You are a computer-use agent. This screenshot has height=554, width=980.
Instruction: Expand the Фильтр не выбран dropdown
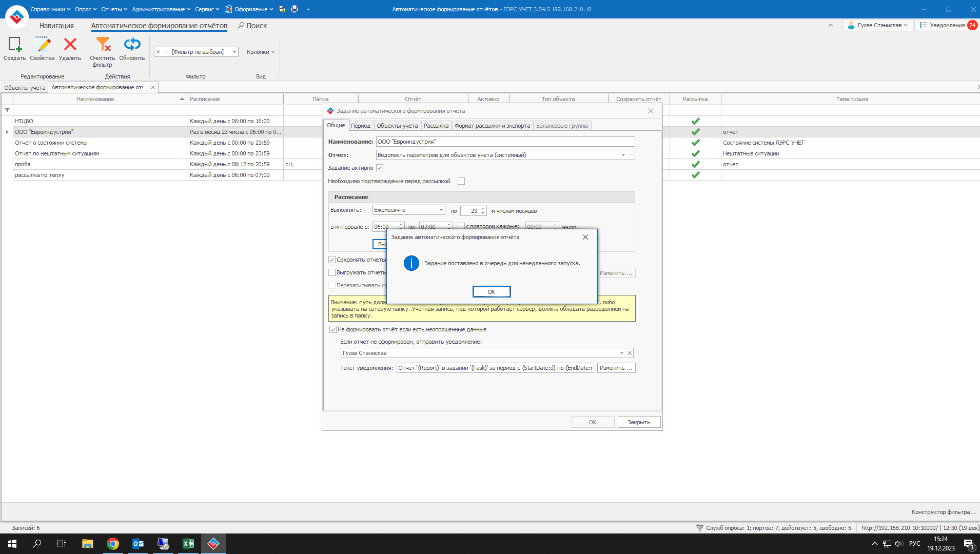[x=234, y=52]
